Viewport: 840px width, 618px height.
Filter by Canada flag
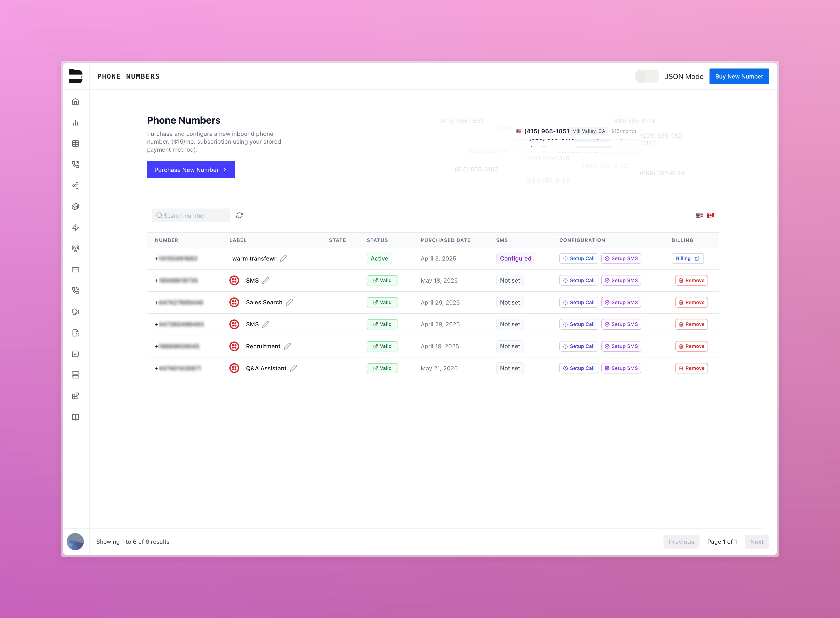711,215
